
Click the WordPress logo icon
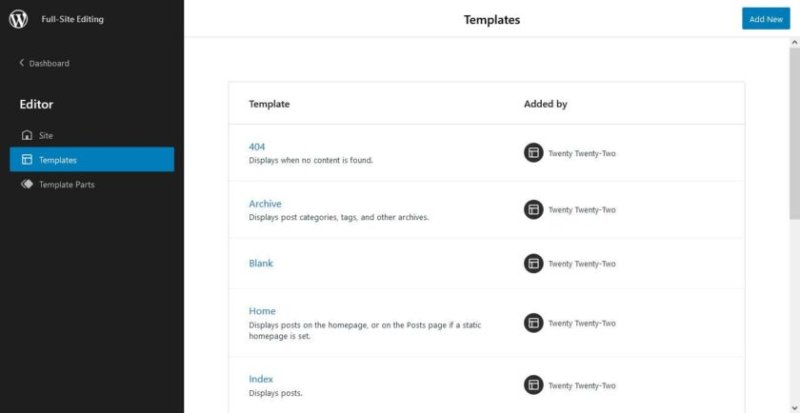point(18,19)
